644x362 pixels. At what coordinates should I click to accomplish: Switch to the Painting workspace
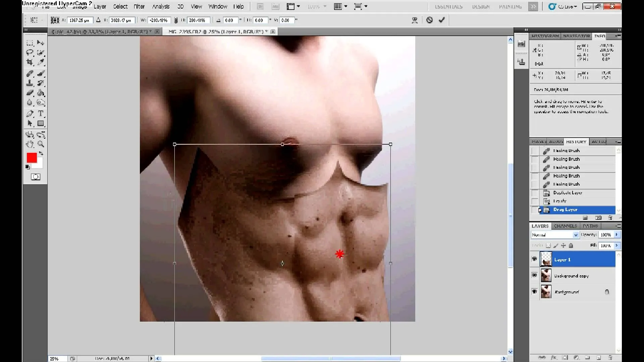[510, 7]
